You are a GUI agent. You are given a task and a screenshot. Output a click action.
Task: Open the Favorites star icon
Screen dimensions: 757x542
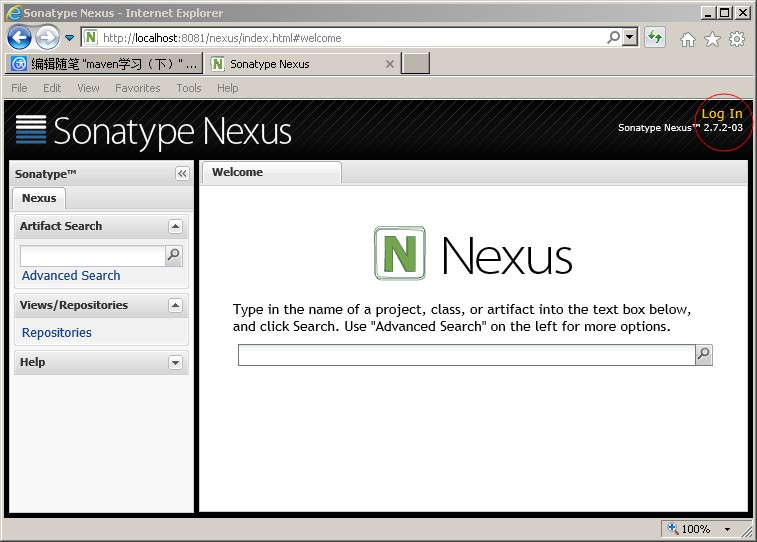712,39
